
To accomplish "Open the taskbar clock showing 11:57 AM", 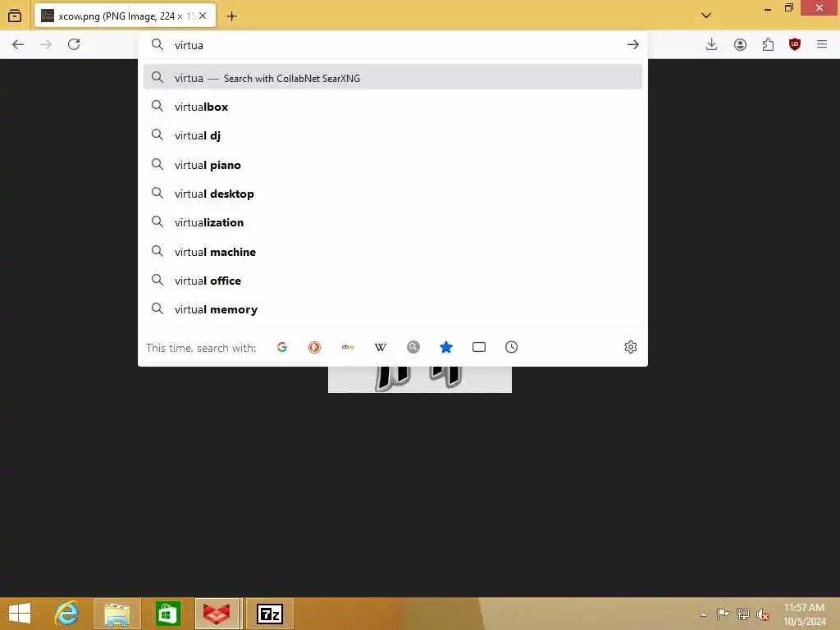I will [804, 614].
